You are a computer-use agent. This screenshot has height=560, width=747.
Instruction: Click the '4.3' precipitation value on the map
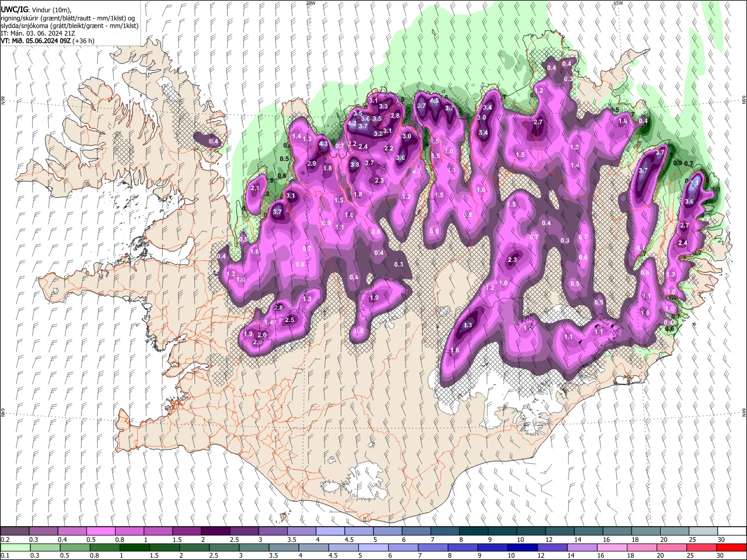click(324, 143)
